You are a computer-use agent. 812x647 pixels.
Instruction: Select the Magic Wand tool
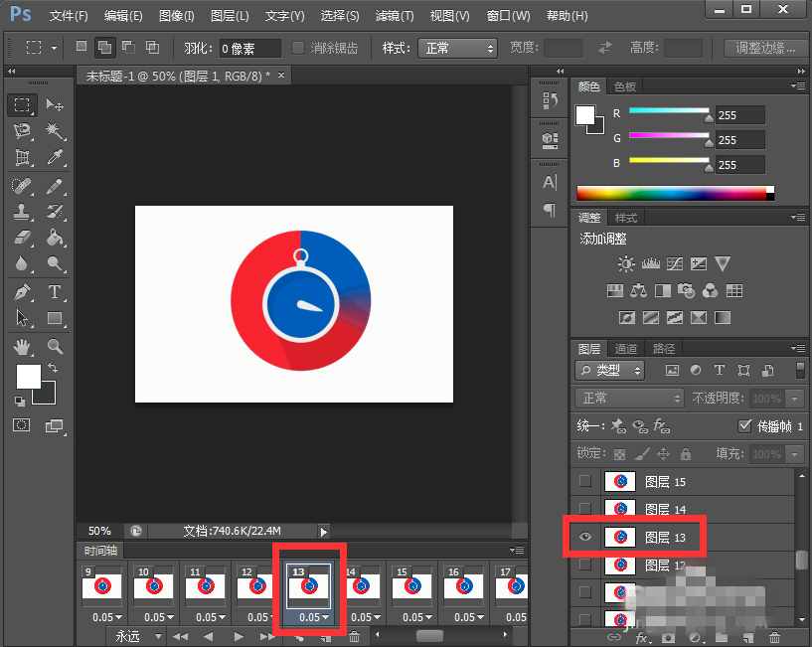pyautogui.click(x=56, y=132)
